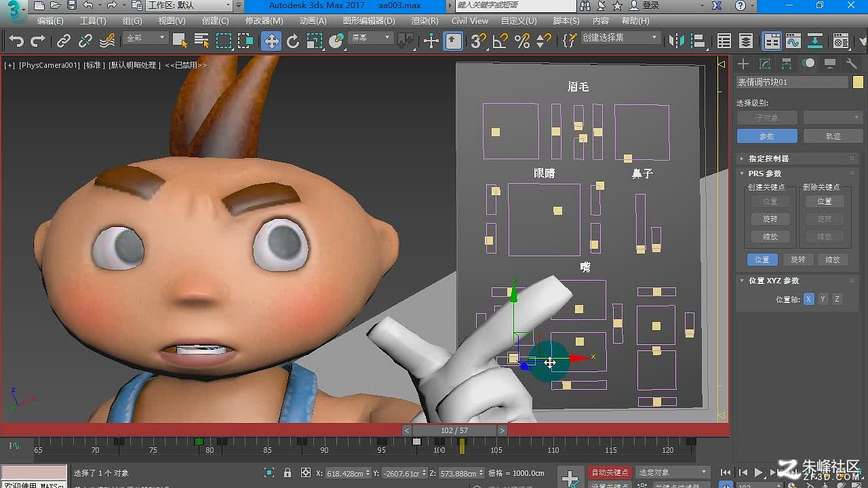Click the 轨迹 button
This screenshot has height=488, width=868.
(x=833, y=136)
